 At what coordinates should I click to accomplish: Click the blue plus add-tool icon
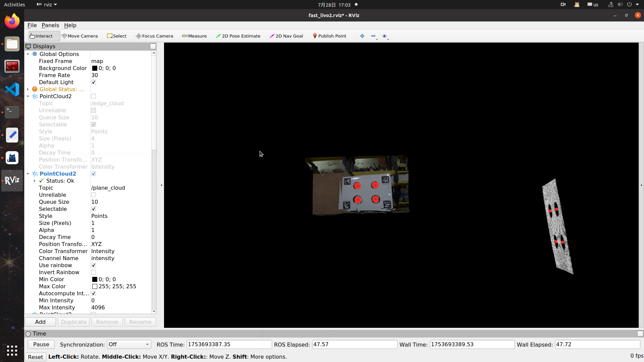(362, 36)
